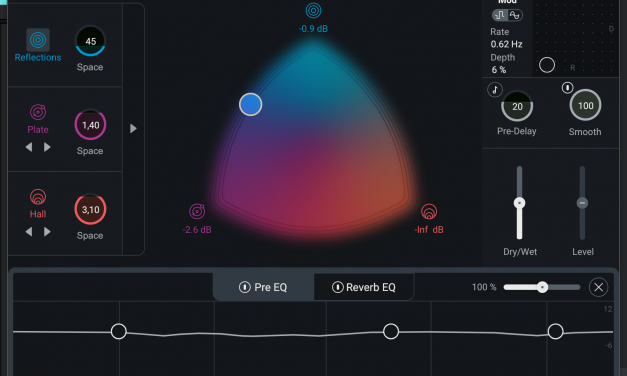Click the Plate label text

(38, 130)
